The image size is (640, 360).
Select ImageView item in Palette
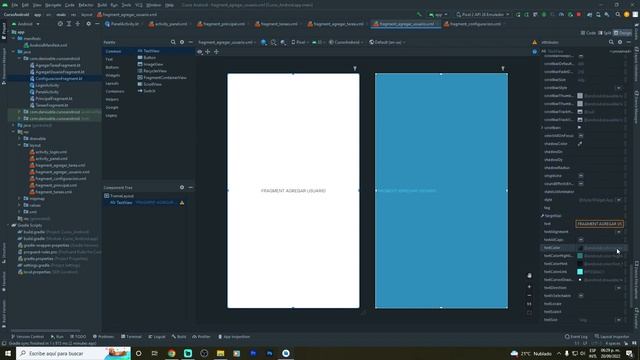[x=151, y=64]
